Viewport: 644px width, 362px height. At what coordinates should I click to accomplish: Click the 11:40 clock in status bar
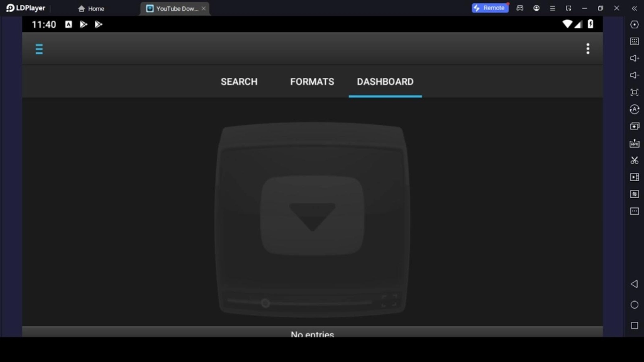coord(44,25)
